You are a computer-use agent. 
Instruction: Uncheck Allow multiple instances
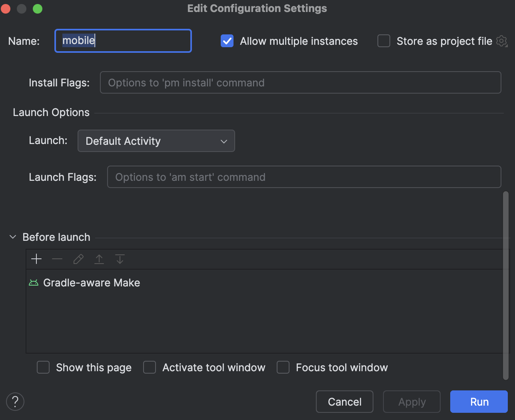pos(227,41)
